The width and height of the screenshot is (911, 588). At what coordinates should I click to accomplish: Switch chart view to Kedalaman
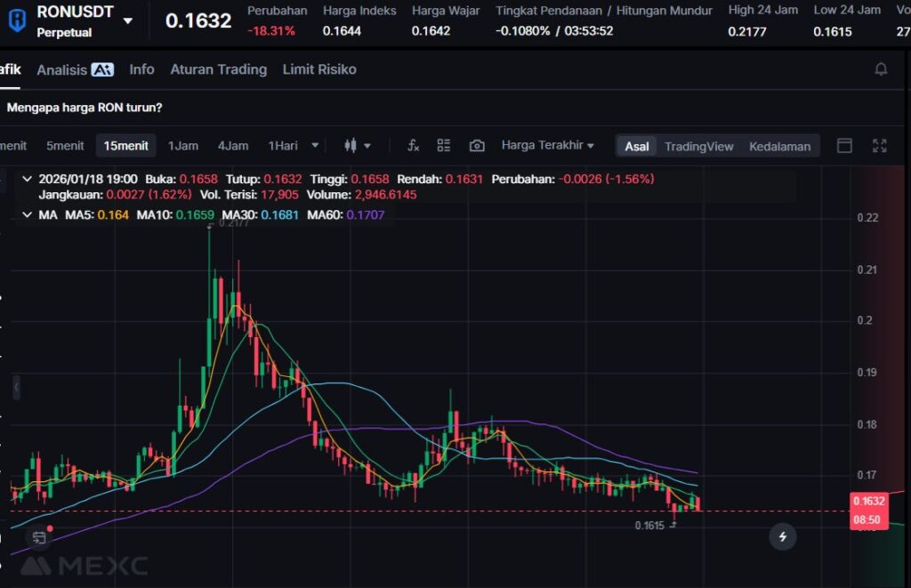click(x=779, y=146)
